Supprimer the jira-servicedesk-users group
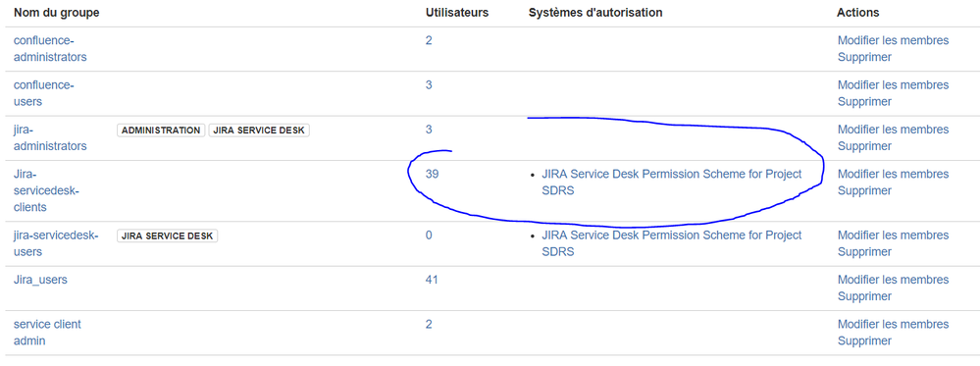Viewport: 980px width, 366px height. pos(864,252)
